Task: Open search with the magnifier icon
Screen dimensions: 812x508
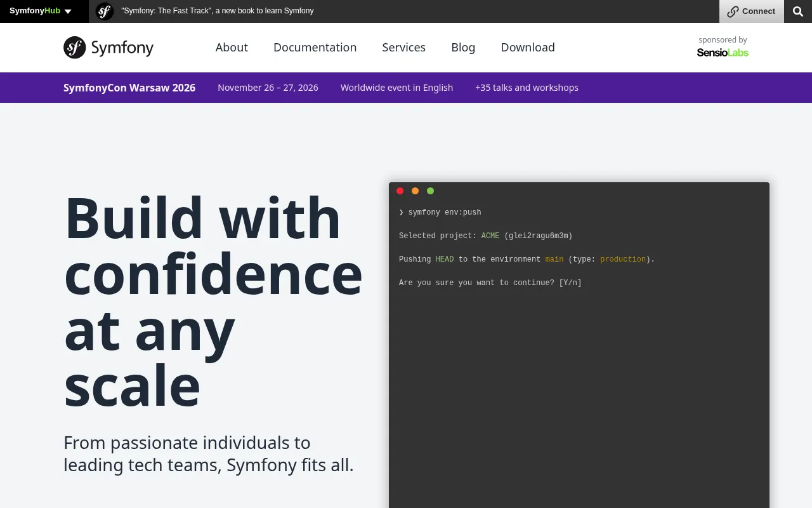Action: (x=798, y=11)
